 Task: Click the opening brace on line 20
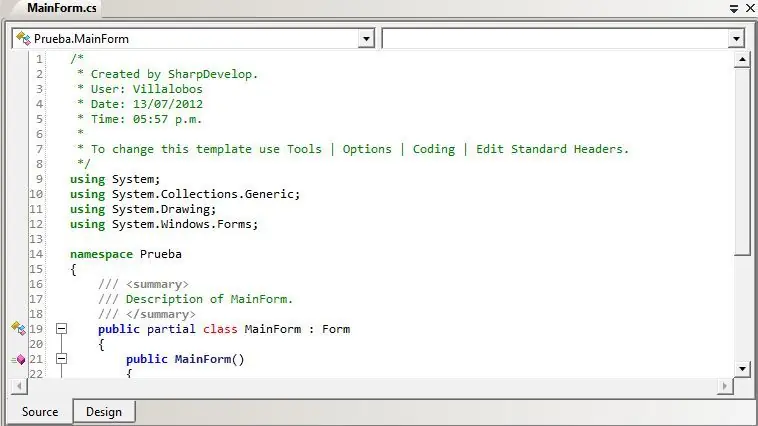[102, 344]
